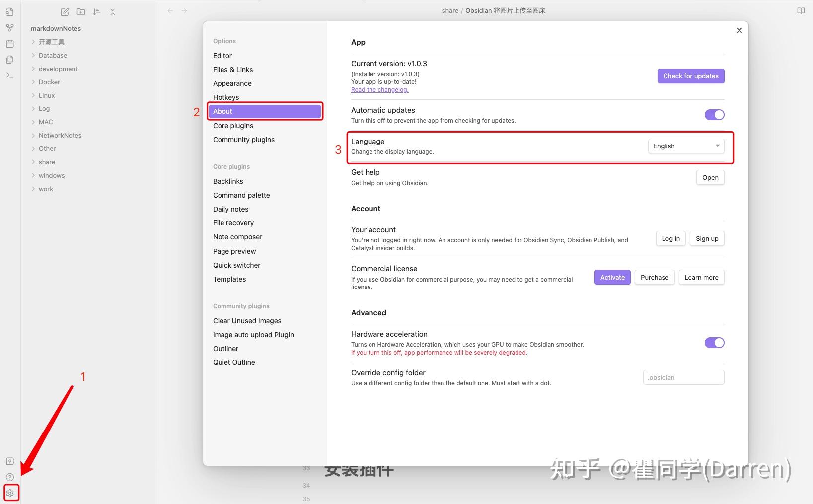Open Files & Links settings tab

tap(265, 70)
